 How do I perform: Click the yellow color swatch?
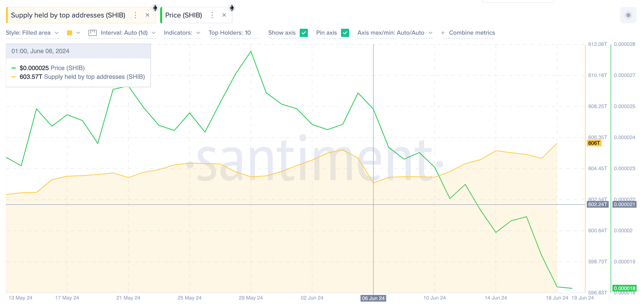[69, 33]
